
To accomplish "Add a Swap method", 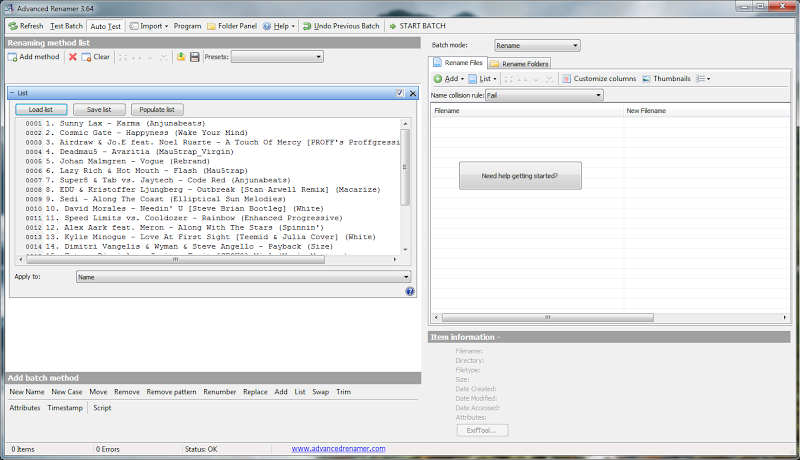I will tap(320, 392).
